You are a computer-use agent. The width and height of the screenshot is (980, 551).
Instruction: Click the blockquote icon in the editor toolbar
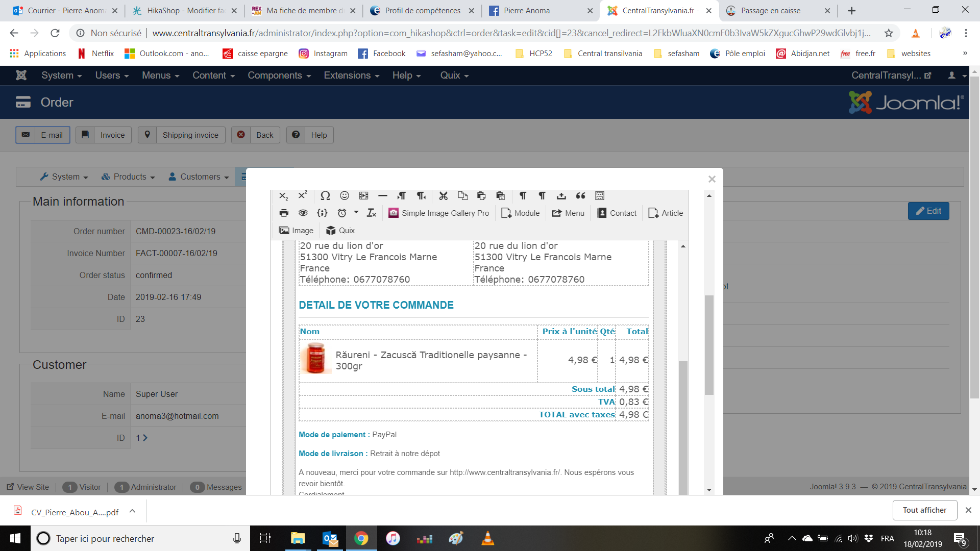pyautogui.click(x=580, y=196)
